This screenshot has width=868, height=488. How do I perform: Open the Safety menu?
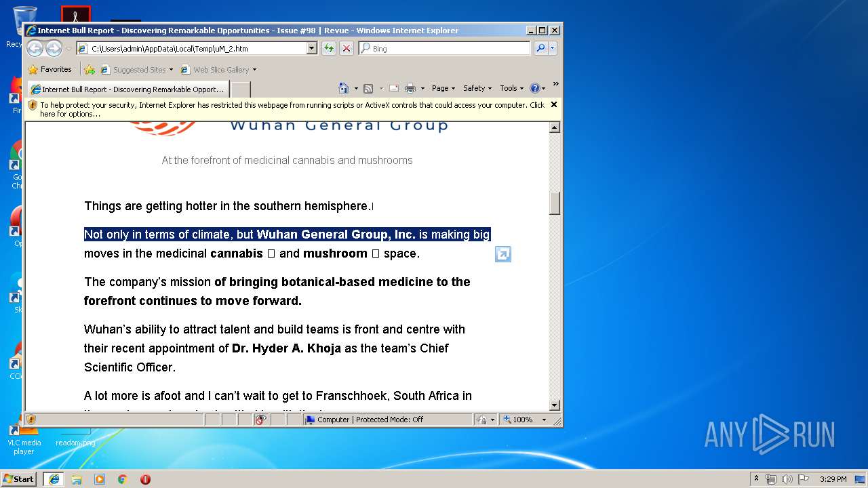(x=477, y=88)
